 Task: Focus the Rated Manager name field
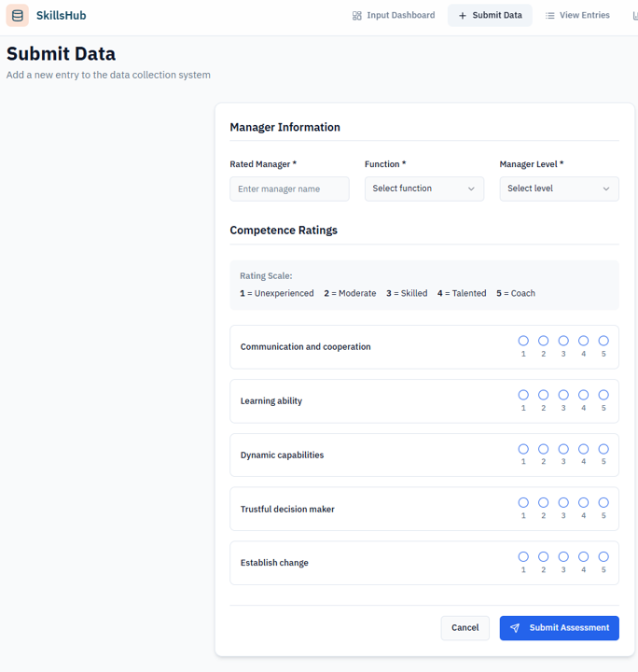tap(289, 189)
